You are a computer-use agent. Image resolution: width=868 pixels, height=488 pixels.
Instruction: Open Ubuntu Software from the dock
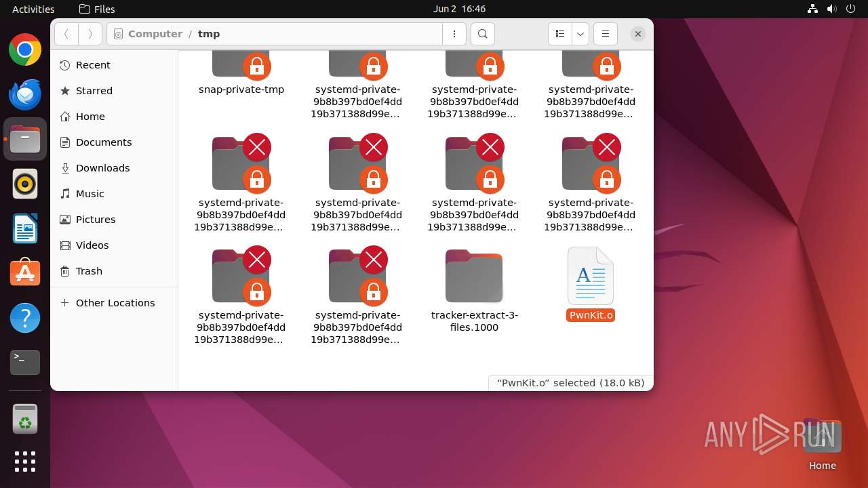tap(25, 273)
